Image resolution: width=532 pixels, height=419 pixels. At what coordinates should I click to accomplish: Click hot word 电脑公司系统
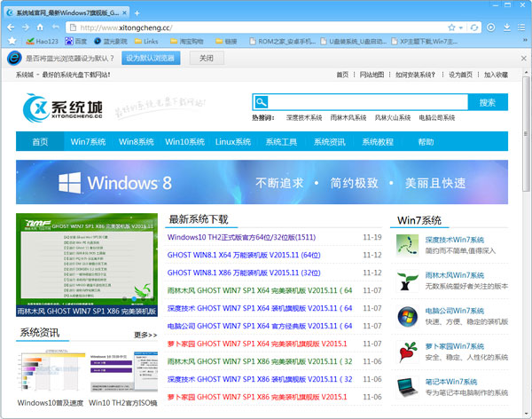436,117
